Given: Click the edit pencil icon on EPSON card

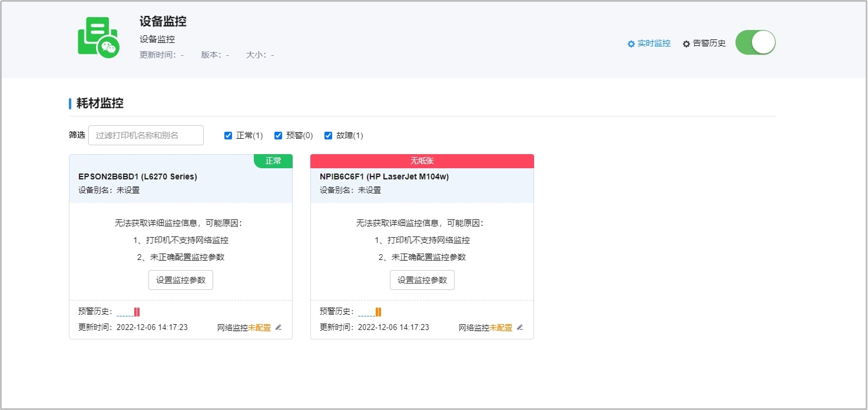Looking at the screenshot, I should coord(279,328).
